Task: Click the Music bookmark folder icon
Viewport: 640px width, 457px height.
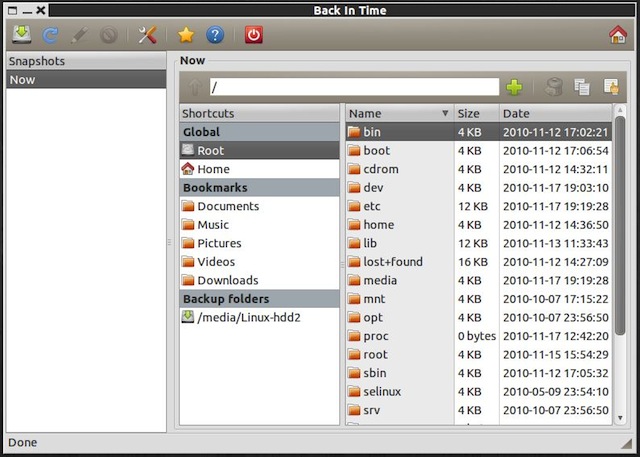Action: pyautogui.click(x=188, y=224)
